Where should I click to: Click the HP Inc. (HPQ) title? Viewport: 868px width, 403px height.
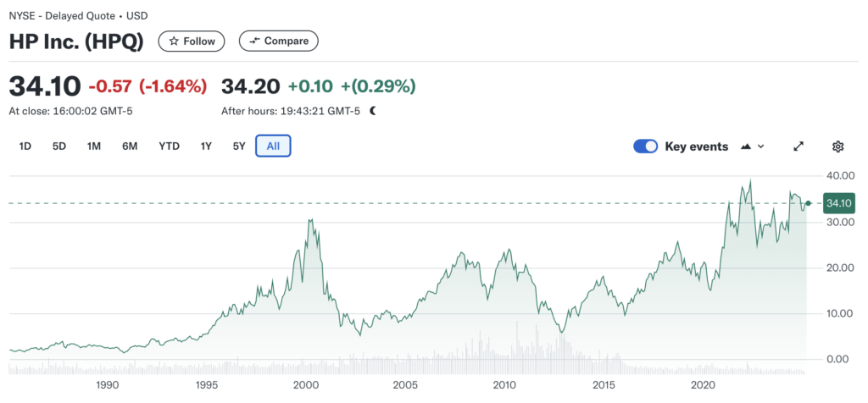(x=77, y=41)
